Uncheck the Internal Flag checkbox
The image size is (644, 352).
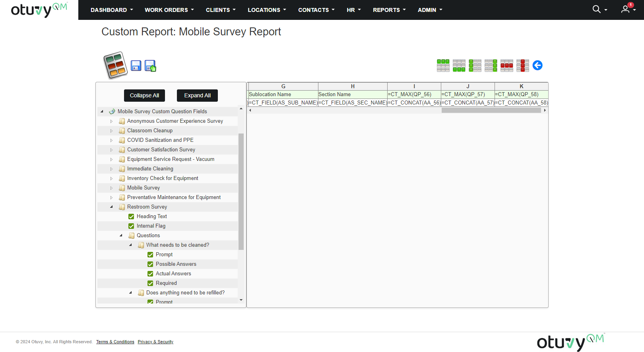[x=131, y=226]
